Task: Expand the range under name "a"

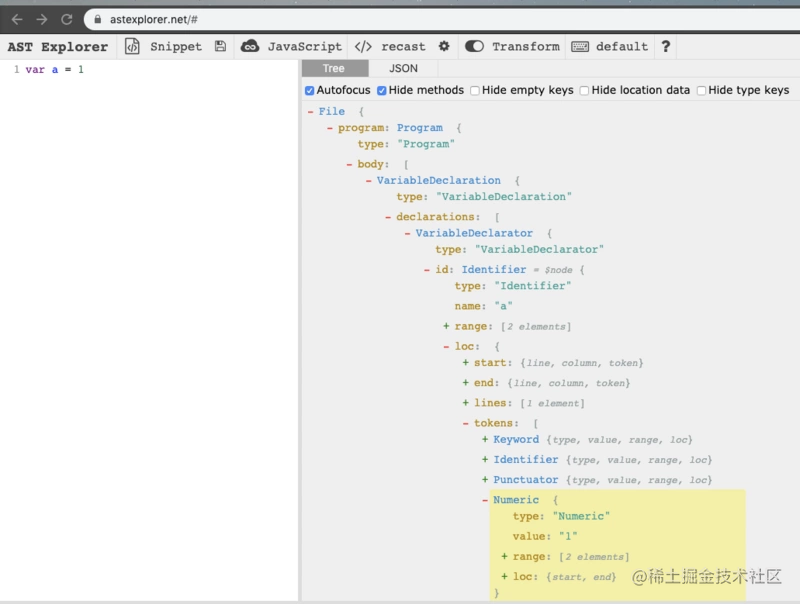Action: coord(446,326)
